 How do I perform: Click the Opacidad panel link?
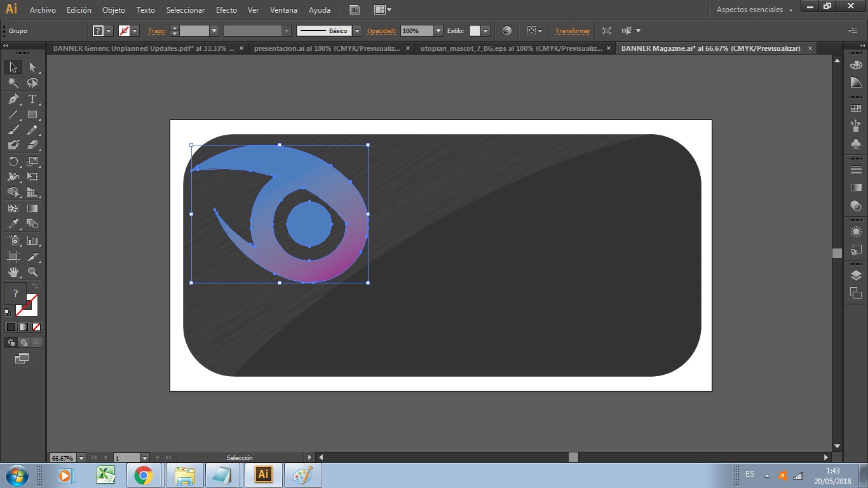[381, 30]
